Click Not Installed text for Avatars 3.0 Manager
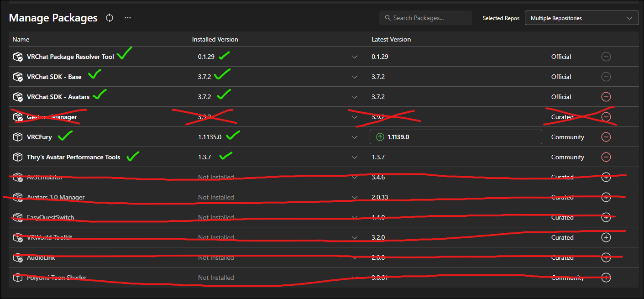Viewport: 644px width, 299px height. [x=216, y=197]
